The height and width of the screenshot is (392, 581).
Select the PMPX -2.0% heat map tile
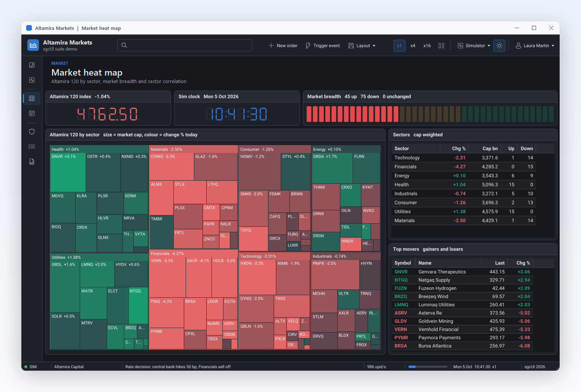(x=335, y=275)
